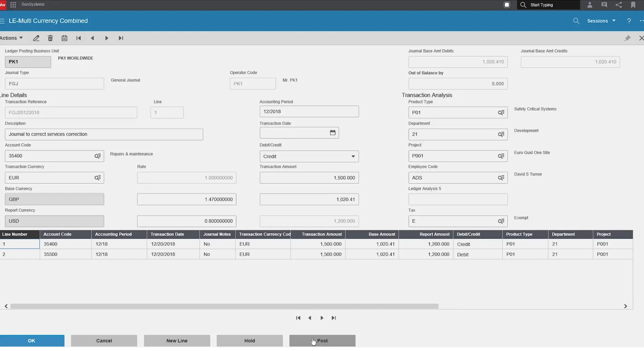Viewport: 644px width, 351px height.
Task: Click the share icon in top bar
Action: coord(619,5)
